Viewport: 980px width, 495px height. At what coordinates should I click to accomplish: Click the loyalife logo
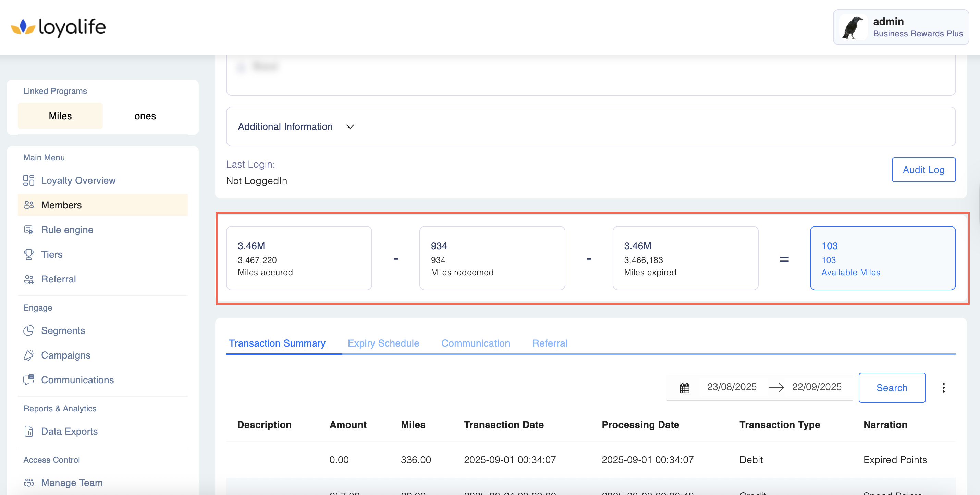pyautogui.click(x=58, y=27)
